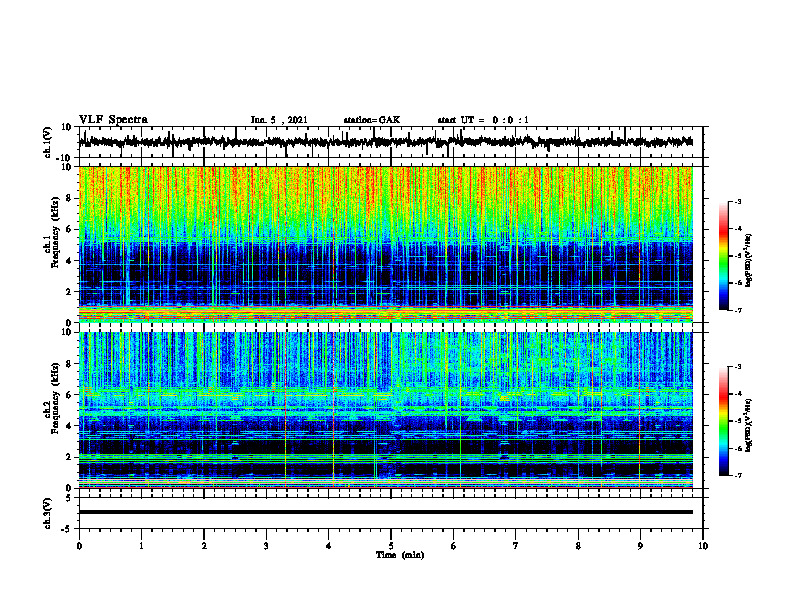The width and height of the screenshot is (792, 612).
Task: Click the "4" kHz tick on ch.2 spectrogram
Action: tap(70, 426)
